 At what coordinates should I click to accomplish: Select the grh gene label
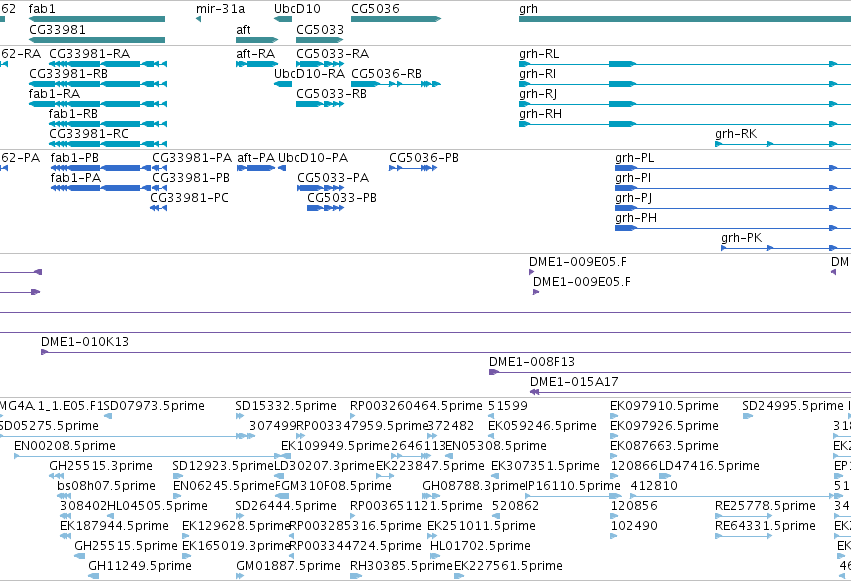click(x=528, y=9)
